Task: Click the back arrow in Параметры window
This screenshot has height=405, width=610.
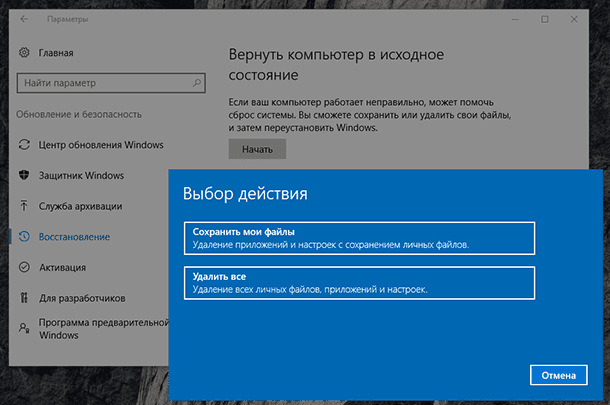Action: 24,19
